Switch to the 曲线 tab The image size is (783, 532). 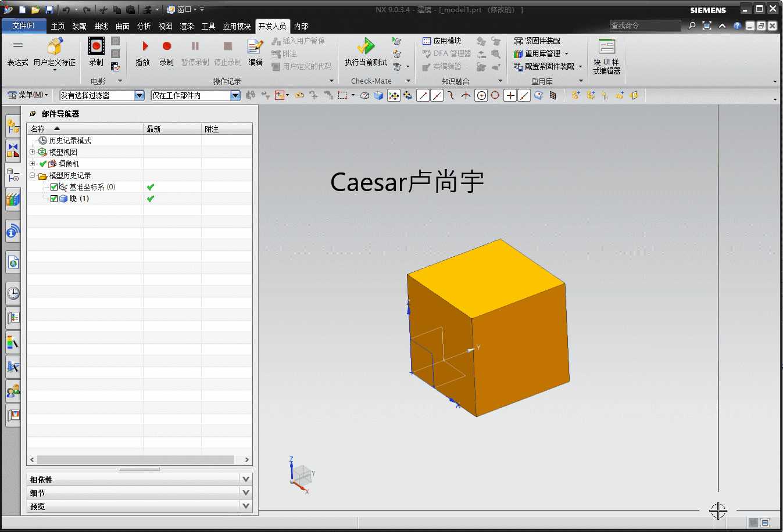pos(101,26)
